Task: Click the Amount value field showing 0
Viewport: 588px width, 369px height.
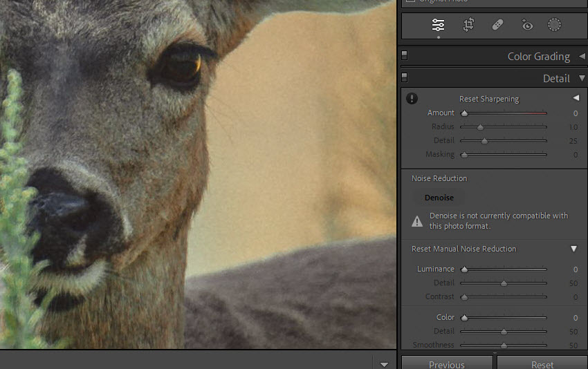Action: [576, 113]
